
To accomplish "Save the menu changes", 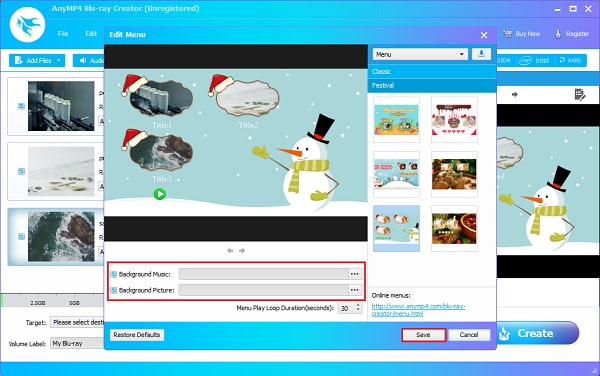I will (x=424, y=335).
